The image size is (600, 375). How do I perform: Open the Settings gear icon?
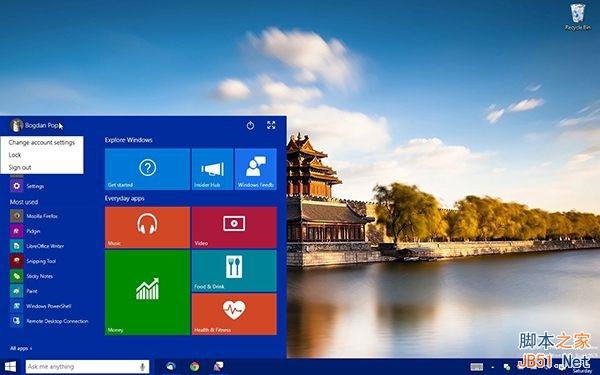point(16,186)
